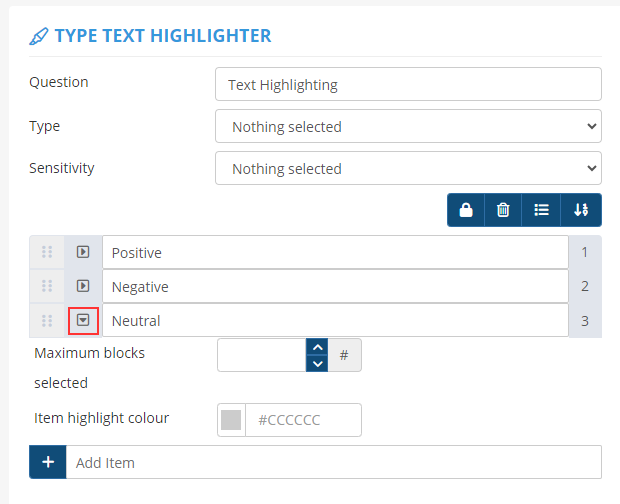This screenshot has height=504, width=620.
Task: Click the plus icon to add item
Action: pyautogui.click(x=47, y=462)
